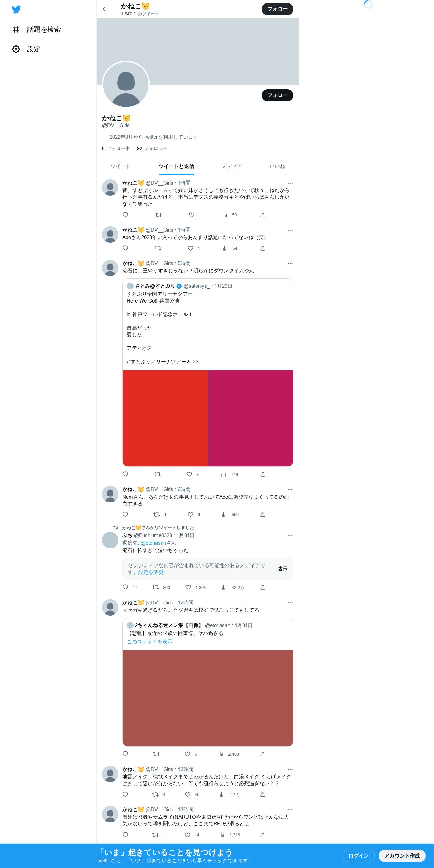Open the red image in quoted tweet
Viewport: 434px width, 868px height.
tap(165, 418)
